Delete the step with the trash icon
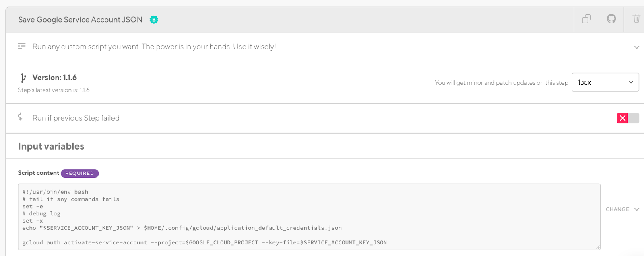The image size is (644, 256). (636, 18)
